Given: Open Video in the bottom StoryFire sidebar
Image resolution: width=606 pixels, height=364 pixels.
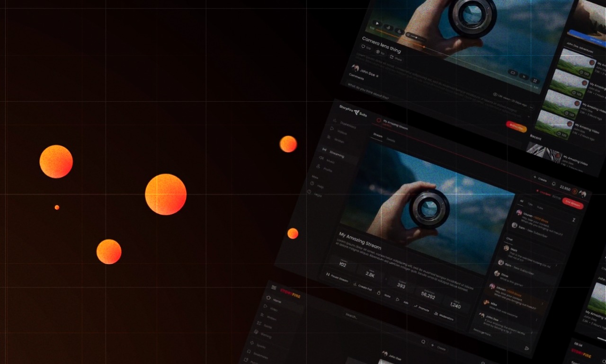Looking at the screenshot, I should pyautogui.click(x=271, y=308).
